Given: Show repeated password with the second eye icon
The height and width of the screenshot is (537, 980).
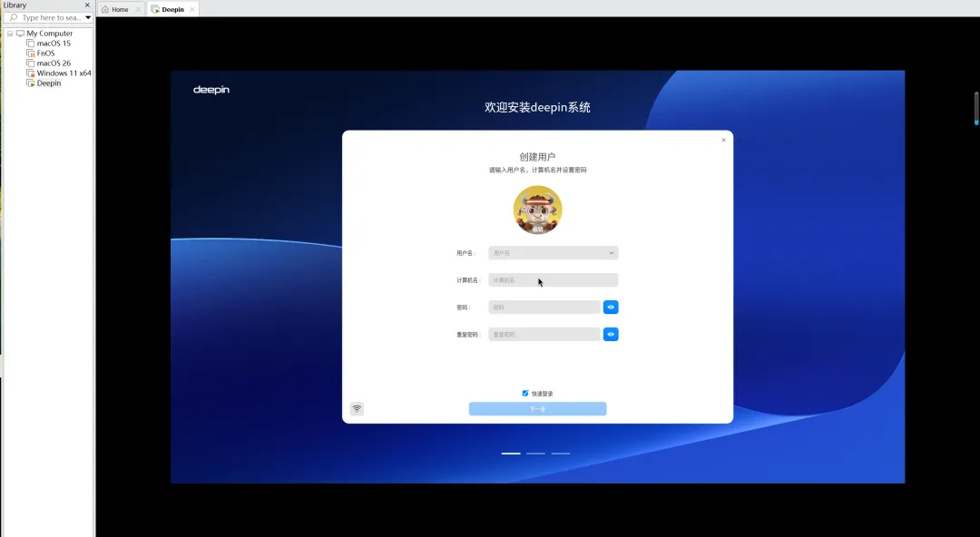Looking at the screenshot, I should tap(611, 335).
